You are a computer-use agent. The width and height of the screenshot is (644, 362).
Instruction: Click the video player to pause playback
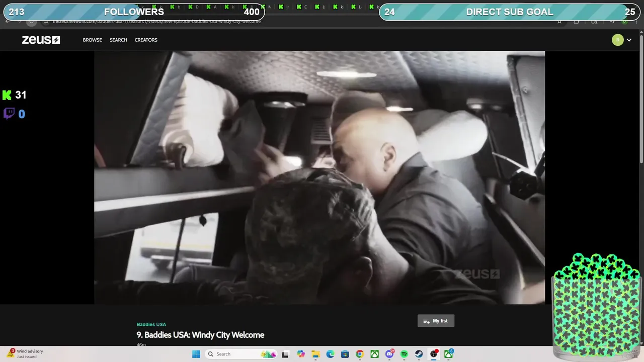coord(319,177)
